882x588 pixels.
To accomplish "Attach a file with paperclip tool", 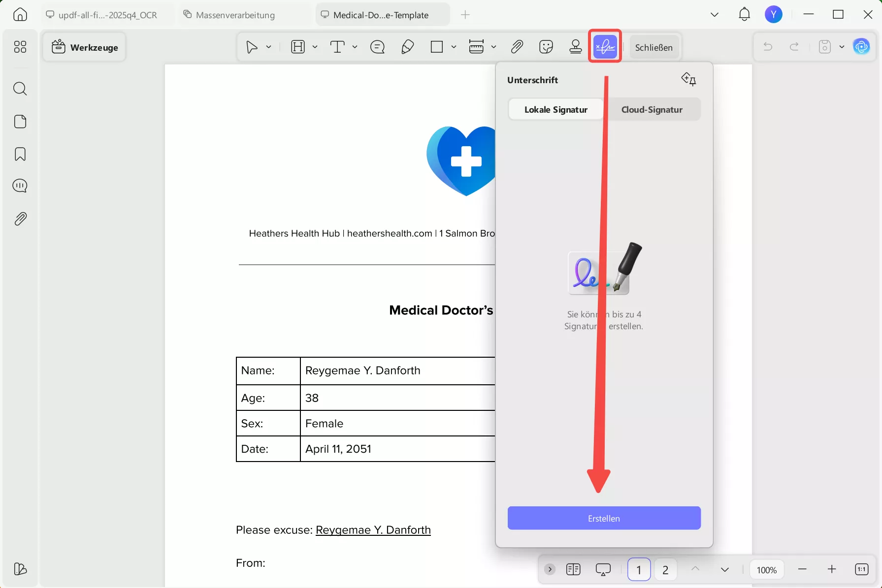I will click(x=517, y=47).
